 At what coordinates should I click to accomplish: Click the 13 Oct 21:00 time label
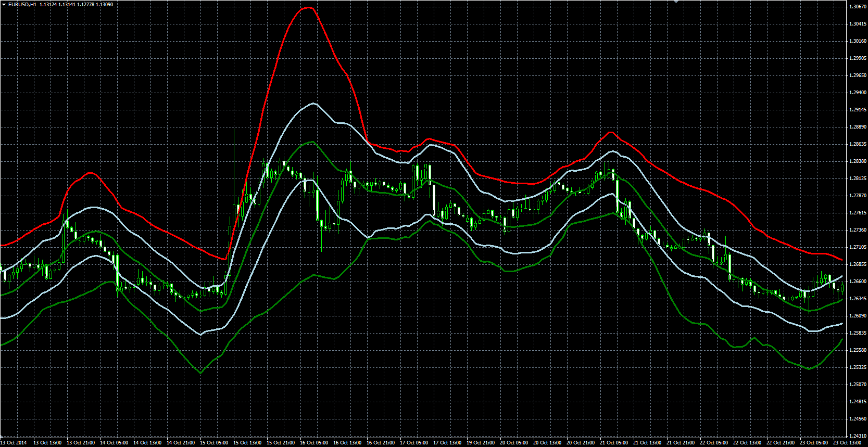pyautogui.click(x=81, y=443)
